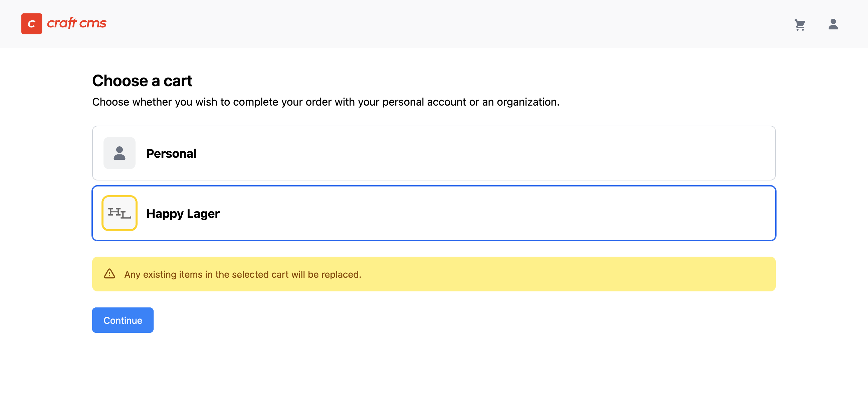This screenshot has width=868, height=401.
Task: Click the Personal avatar icon
Action: pos(119,153)
